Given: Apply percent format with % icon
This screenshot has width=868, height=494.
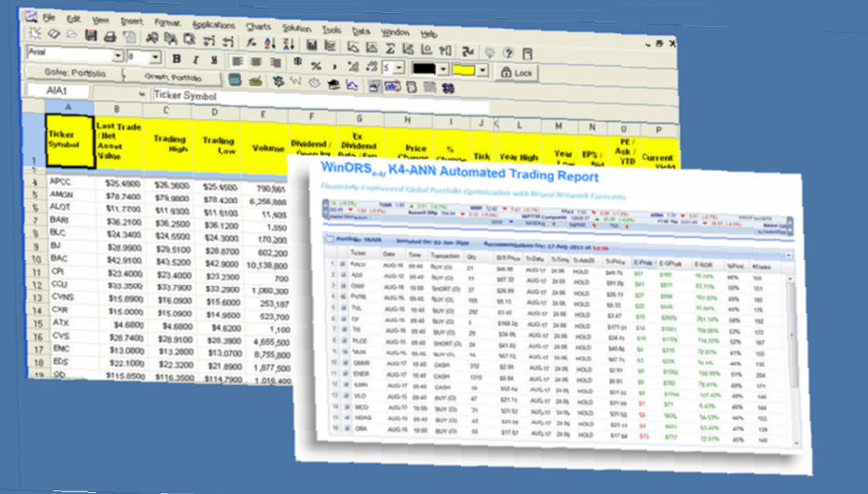Looking at the screenshot, I should click(316, 65).
